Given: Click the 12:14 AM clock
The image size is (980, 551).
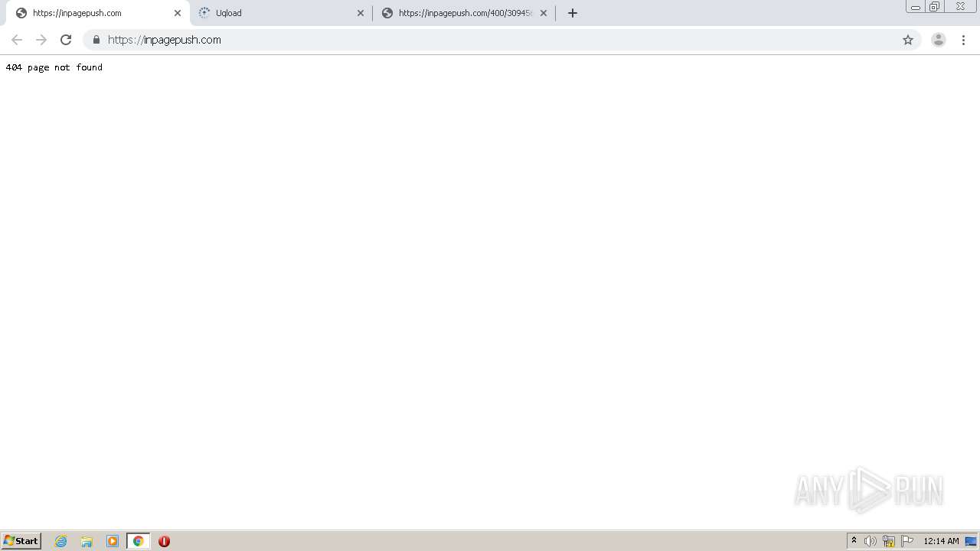Looking at the screenshot, I should pyautogui.click(x=941, y=541).
